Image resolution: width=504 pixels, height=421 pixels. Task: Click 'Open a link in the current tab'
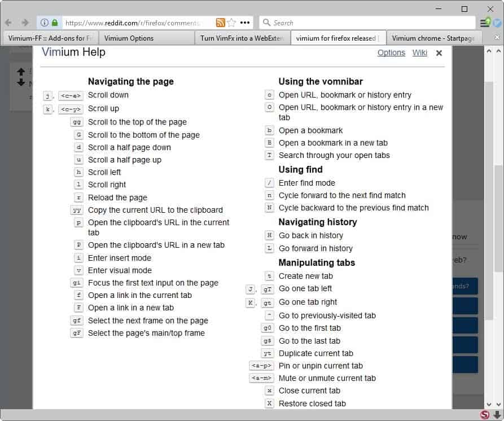pyautogui.click(x=140, y=295)
